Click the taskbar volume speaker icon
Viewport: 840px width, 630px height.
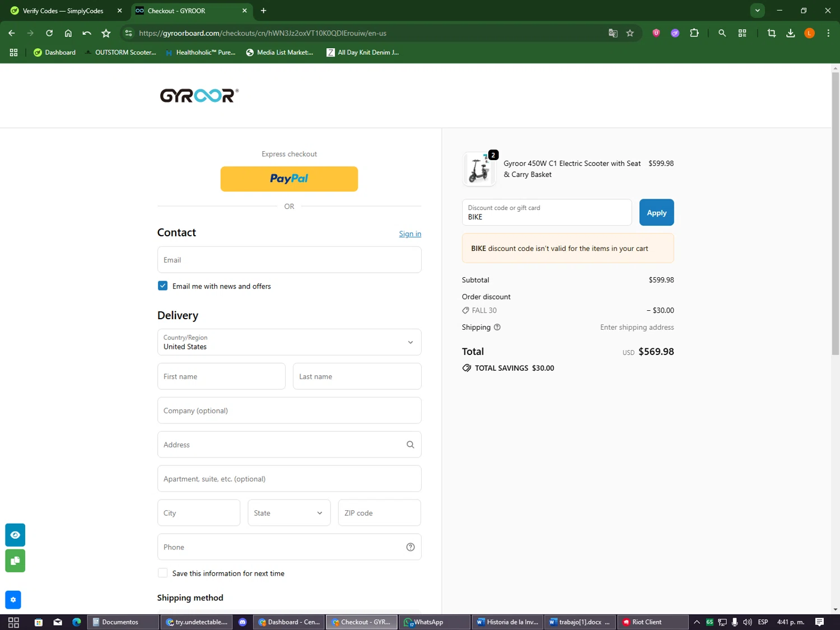747,622
